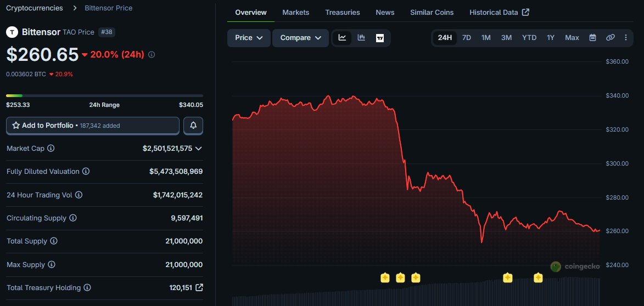Open the Price dropdown
This screenshot has width=644, height=306.
click(x=249, y=38)
